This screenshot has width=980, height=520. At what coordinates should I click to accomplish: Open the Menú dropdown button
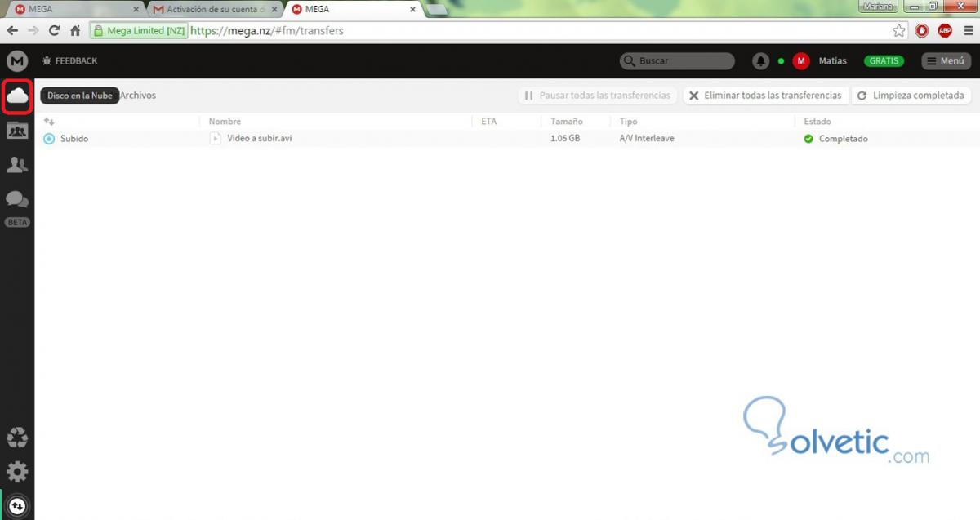coord(946,61)
